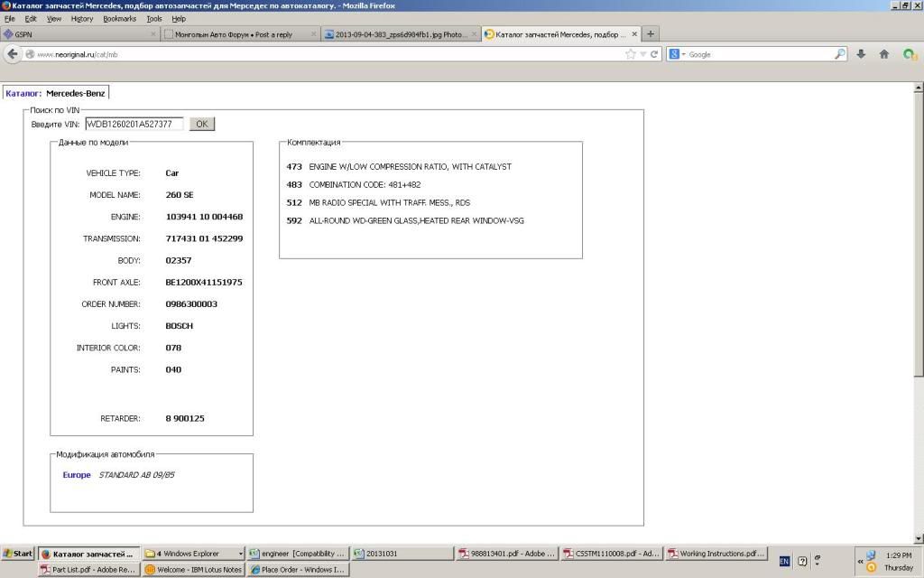Open the Bookmarks menu
The image size is (924, 578).
click(x=119, y=18)
